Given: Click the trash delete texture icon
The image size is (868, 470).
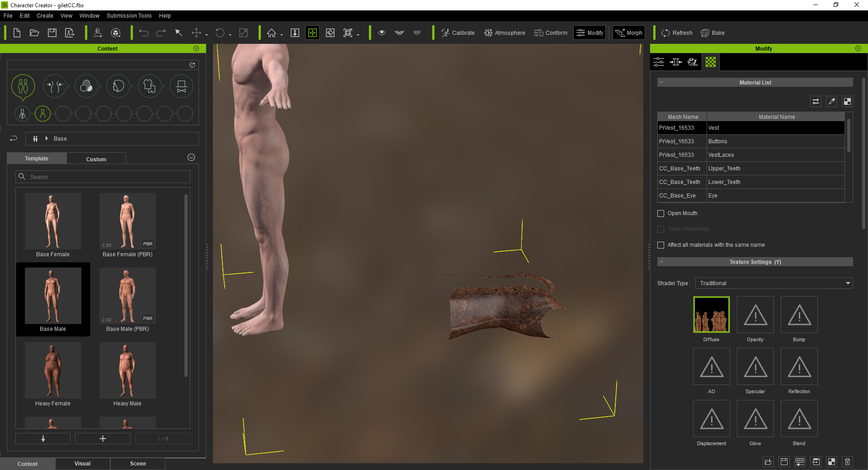Looking at the screenshot, I should coord(847,461).
